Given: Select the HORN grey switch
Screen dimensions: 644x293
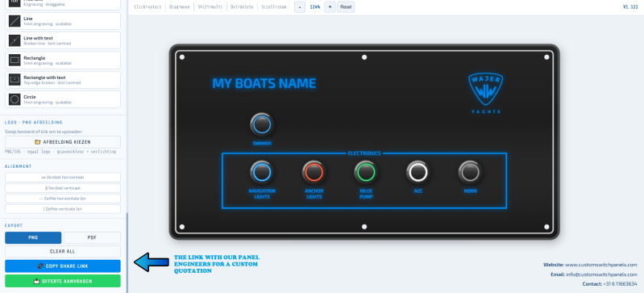Looking at the screenshot, I should pyautogui.click(x=470, y=173).
